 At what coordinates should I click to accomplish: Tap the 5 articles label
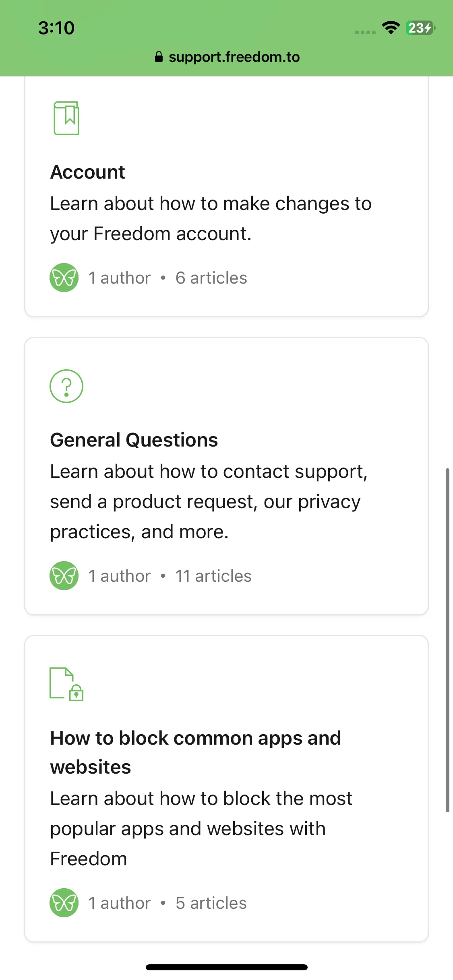click(211, 903)
